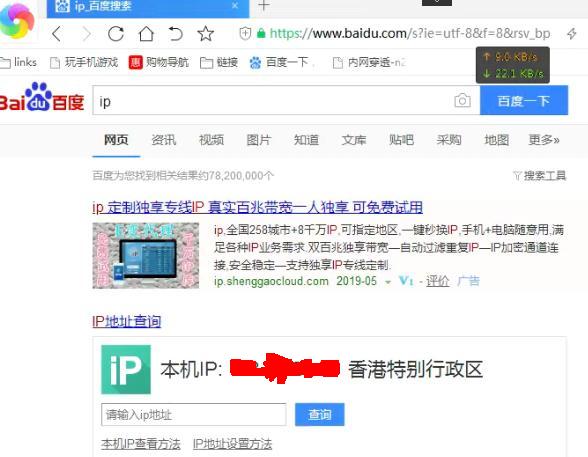Click the 查询 button
The width and height of the screenshot is (588, 457).
[320, 415]
